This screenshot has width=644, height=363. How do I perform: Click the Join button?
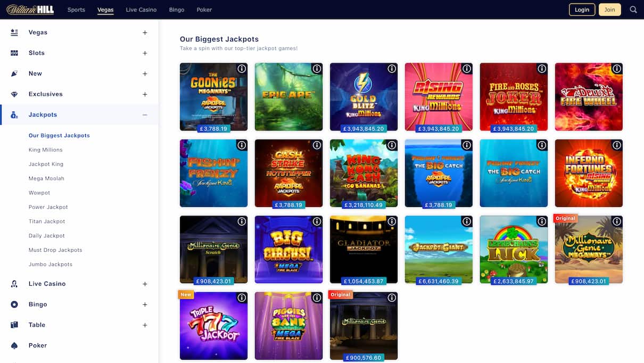pyautogui.click(x=610, y=10)
